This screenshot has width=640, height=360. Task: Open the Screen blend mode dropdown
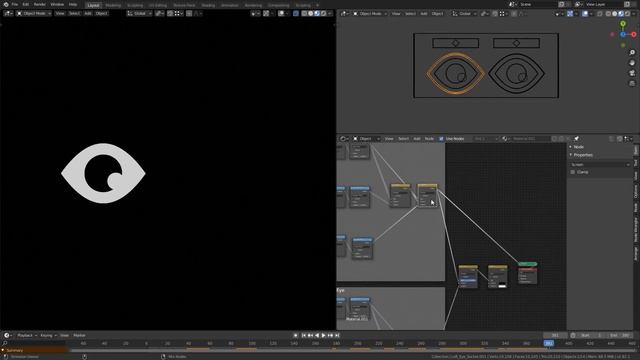(x=600, y=164)
